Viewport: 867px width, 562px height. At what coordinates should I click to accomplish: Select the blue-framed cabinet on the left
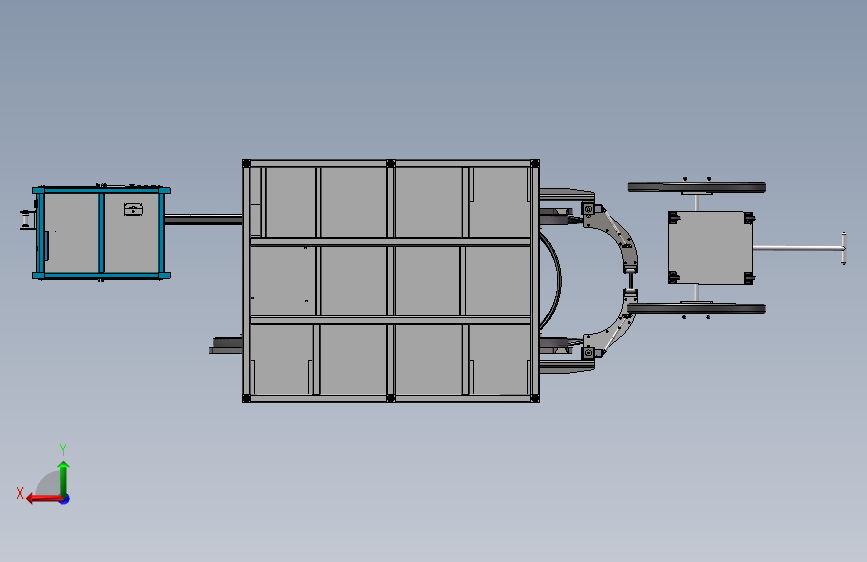[101, 232]
